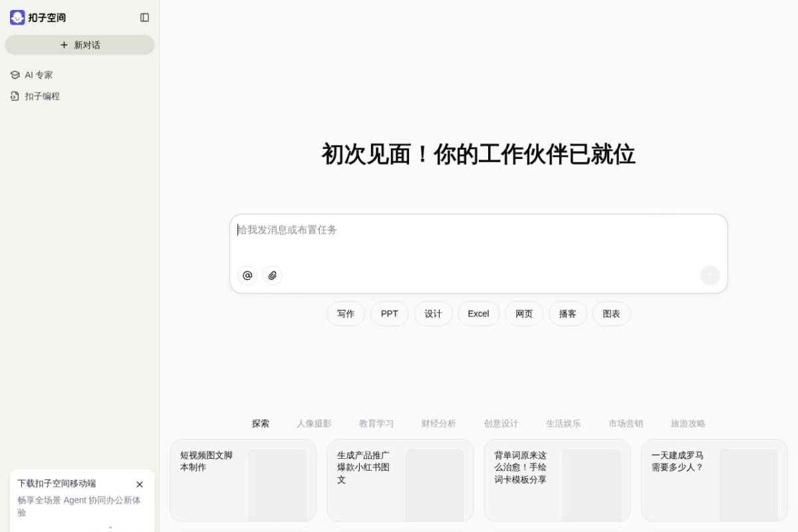Switch to the 财经分析 tab
The image size is (798, 532).
coord(439,423)
